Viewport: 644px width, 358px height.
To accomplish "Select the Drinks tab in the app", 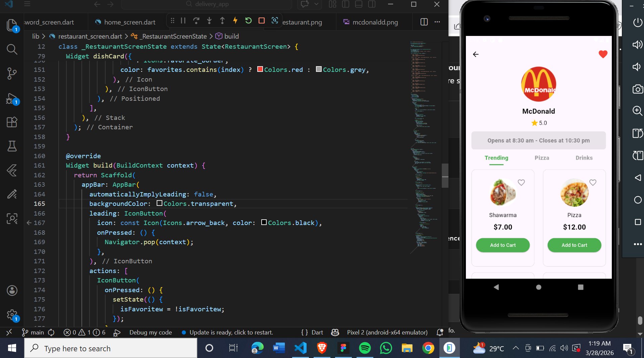I will coord(584,158).
